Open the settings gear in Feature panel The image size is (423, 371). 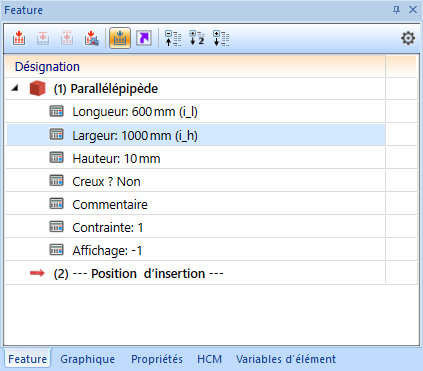click(408, 38)
